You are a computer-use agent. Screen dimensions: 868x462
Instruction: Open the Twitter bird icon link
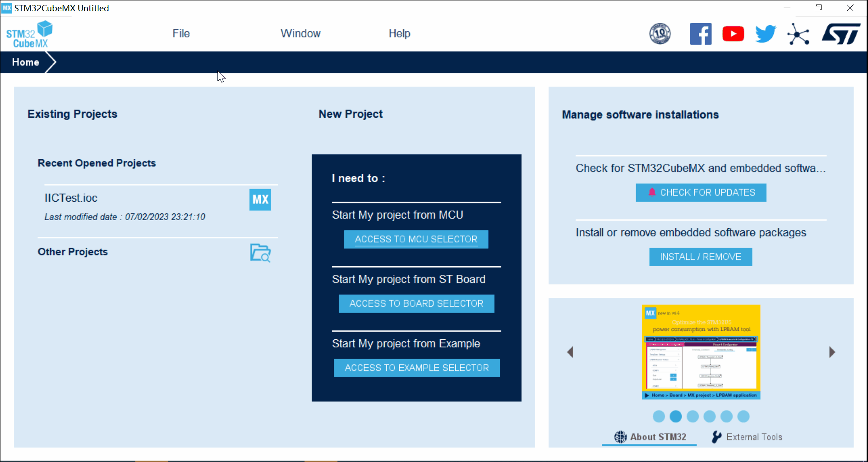(766, 34)
